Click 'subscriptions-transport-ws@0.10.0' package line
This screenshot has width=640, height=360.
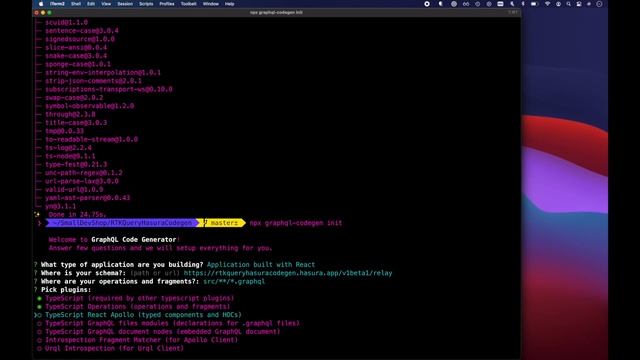[x=109, y=89]
